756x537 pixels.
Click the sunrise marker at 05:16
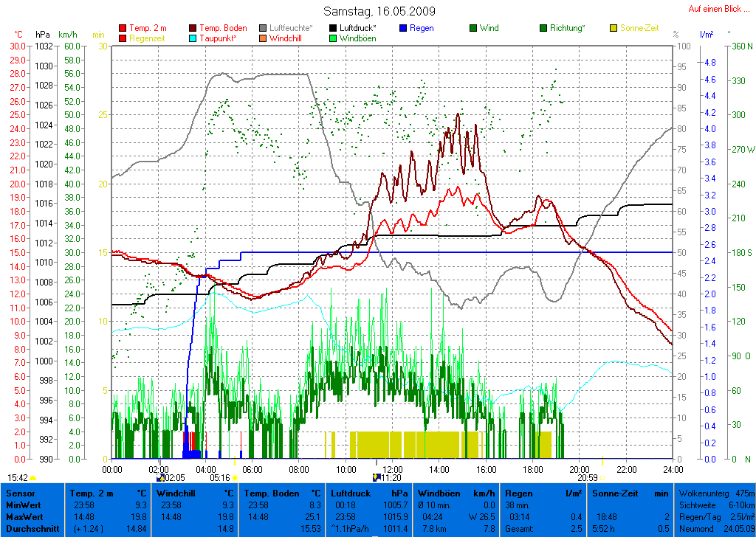tap(236, 477)
